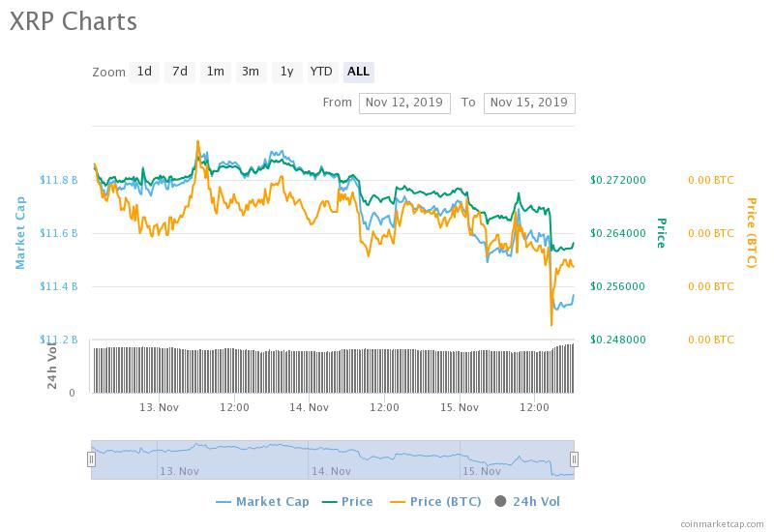Image resolution: width=774 pixels, height=532 pixels.
Task: Click the 15. Nov x-axis label on main chart
Action: [x=460, y=407]
